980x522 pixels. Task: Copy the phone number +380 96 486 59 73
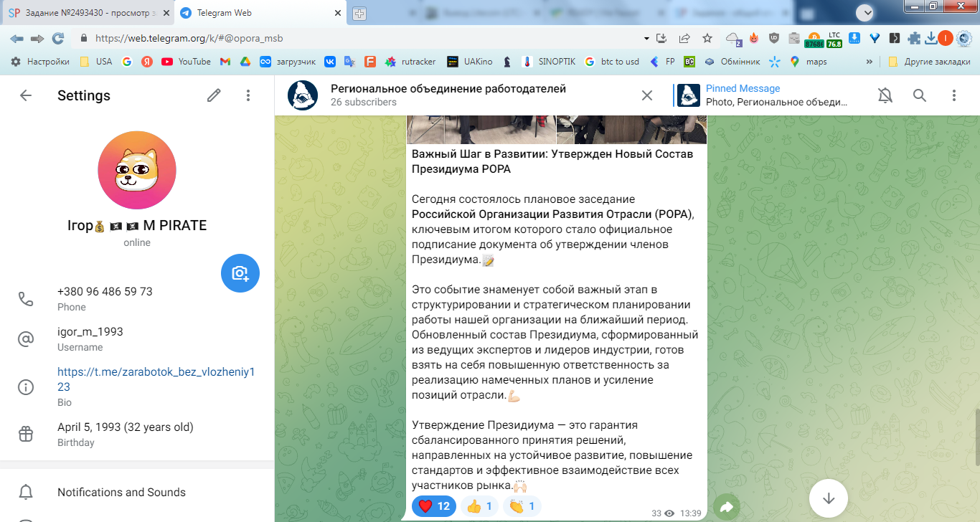[105, 291]
